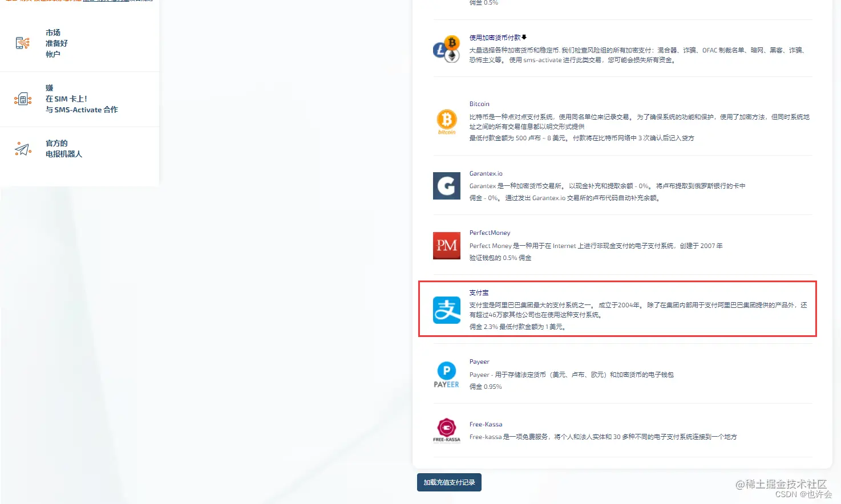Click the 加载充值支付记录 button
The width and height of the screenshot is (841, 504).
click(x=449, y=482)
